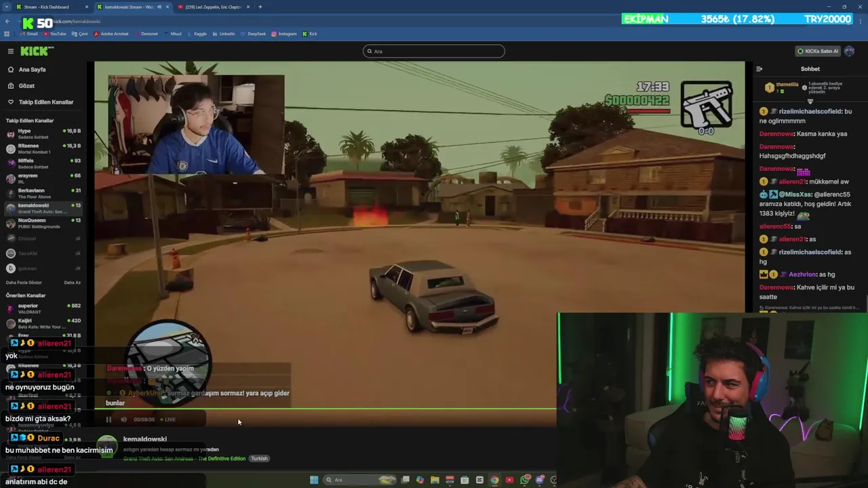This screenshot has width=868, height=488.
Task: Open the RRaenee Mortal Kombat channel
Action: [43, 148]
